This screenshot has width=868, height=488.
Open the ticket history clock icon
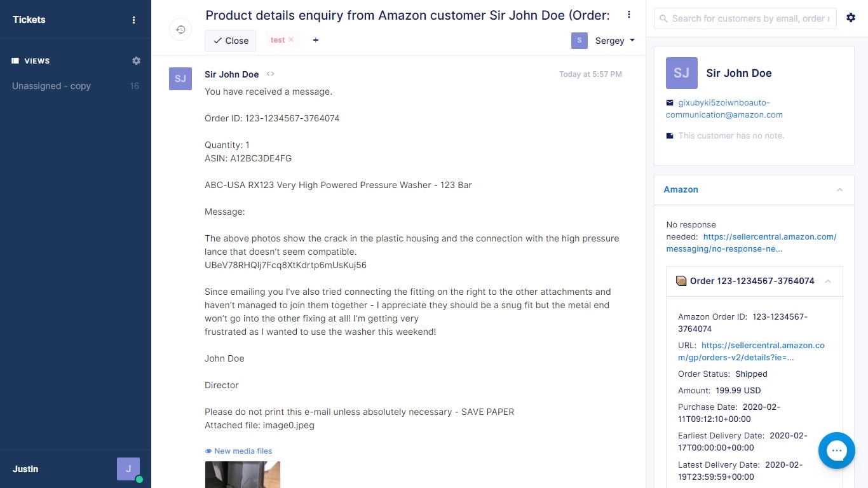tap(180, 29)
